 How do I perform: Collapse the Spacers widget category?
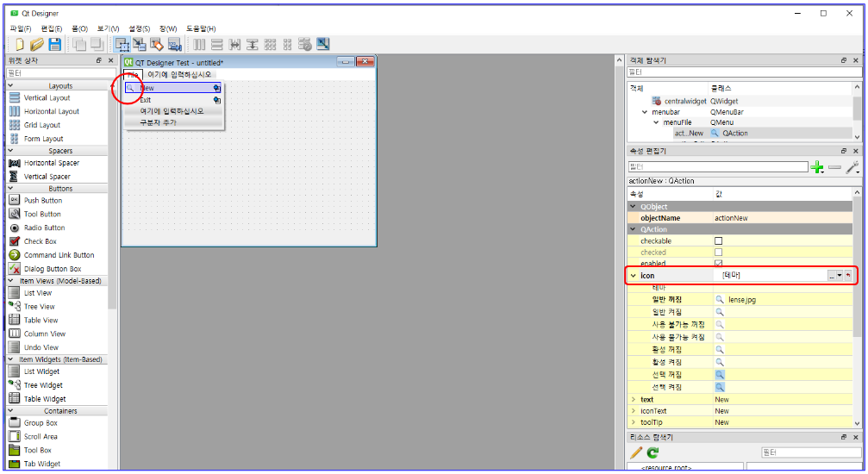click(x=10, y=151)
